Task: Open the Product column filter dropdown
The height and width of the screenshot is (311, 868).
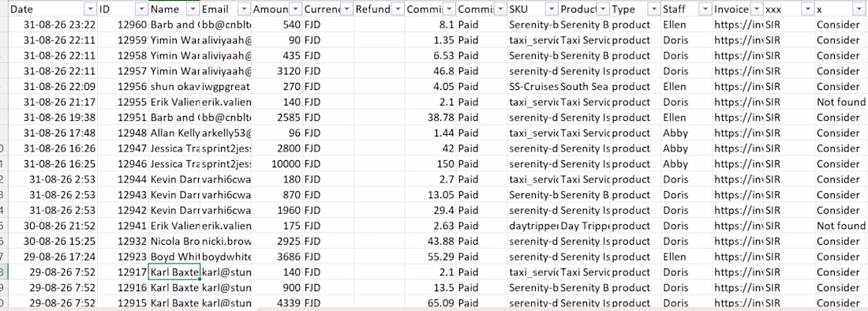Action: click(x=602, y=9)
